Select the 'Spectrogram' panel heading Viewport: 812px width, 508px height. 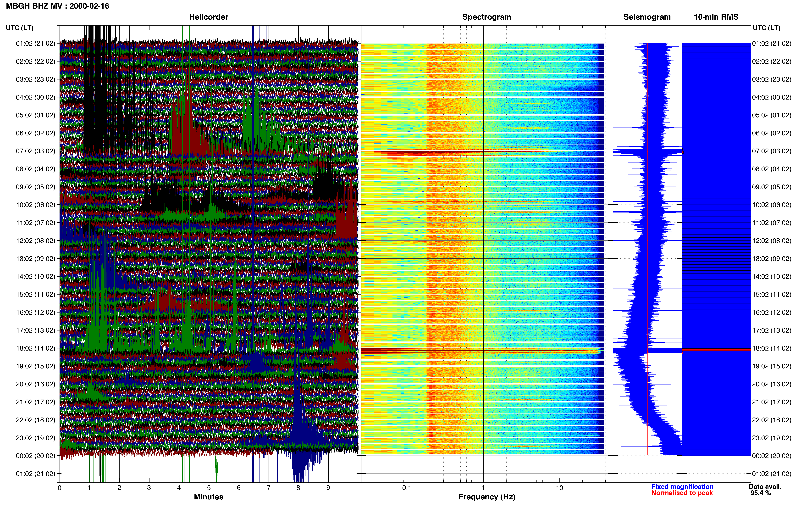pyautogui.click(x=487, y=17)
